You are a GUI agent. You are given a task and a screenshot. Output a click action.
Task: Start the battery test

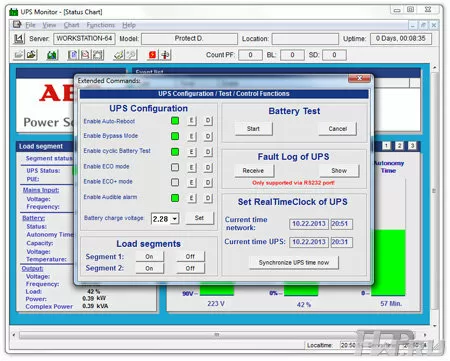coord(253,129)
